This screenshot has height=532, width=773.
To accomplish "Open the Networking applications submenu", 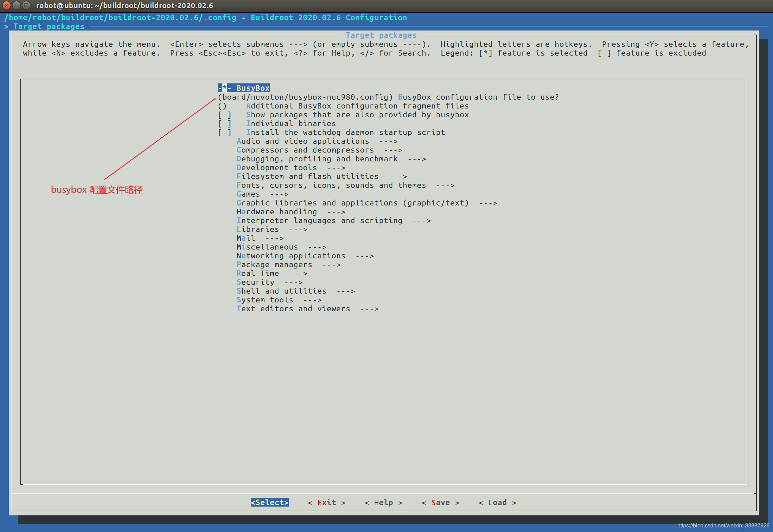I will click(305, 256).
